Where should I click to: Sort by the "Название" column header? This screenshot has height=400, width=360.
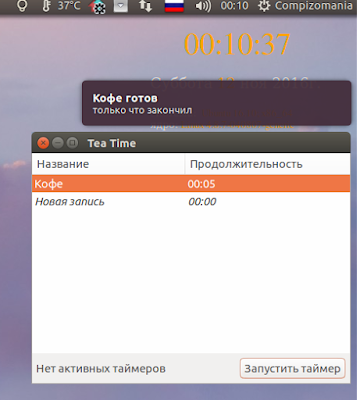(108, 164)
